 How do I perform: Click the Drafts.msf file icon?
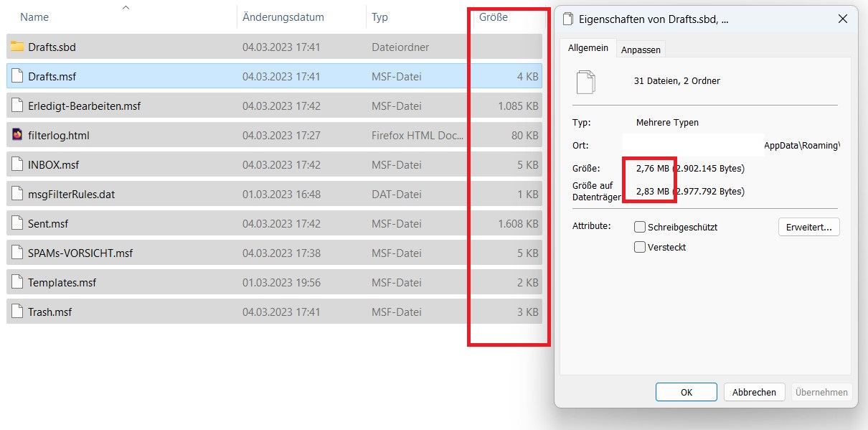(17, 76)
